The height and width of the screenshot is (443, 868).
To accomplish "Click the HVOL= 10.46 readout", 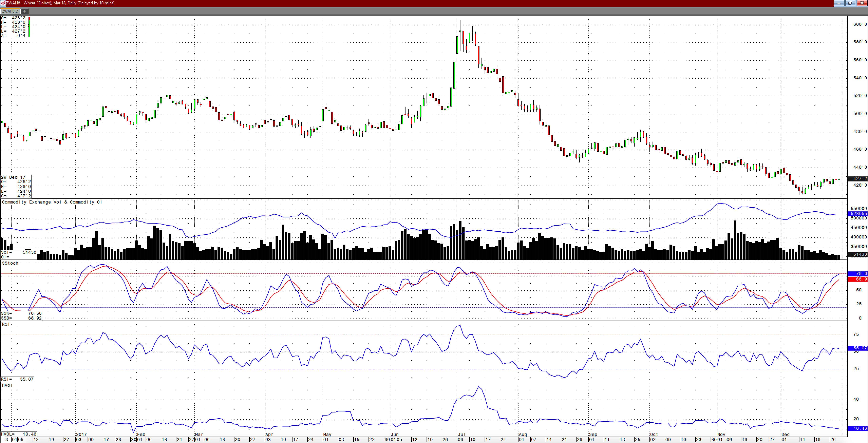I will coord(18,434).
